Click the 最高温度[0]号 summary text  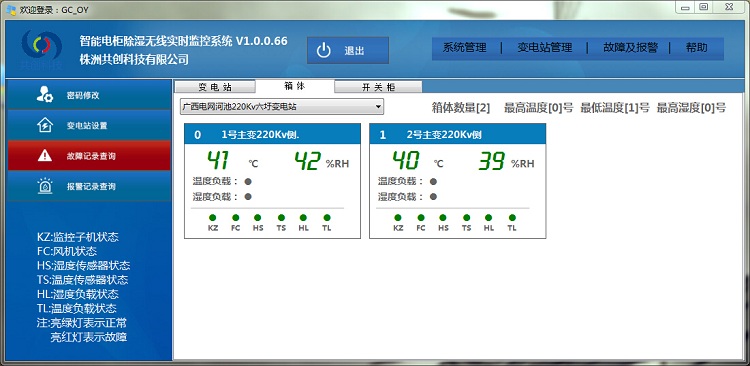(x=538, y=108)
